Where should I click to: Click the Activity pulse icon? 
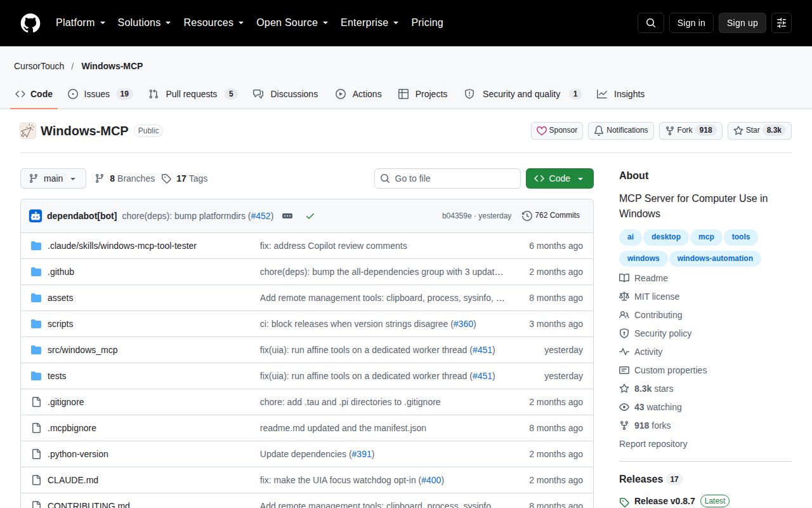click(624, 352)
